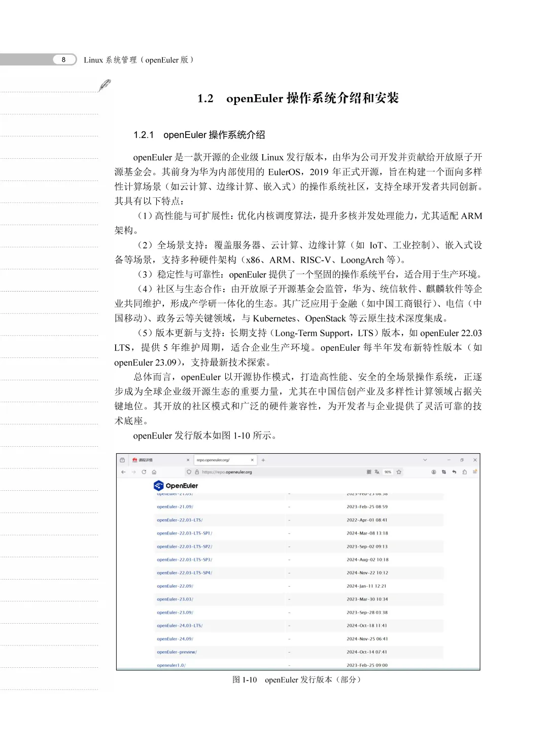Click date 2024-Mar-08 13:18
The width and height of the screenshot is (548, 756).
[367, 533]
